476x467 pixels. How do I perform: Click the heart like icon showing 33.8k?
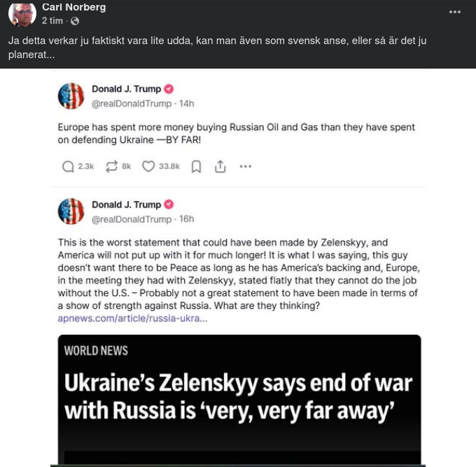click(x=148, y=167)
